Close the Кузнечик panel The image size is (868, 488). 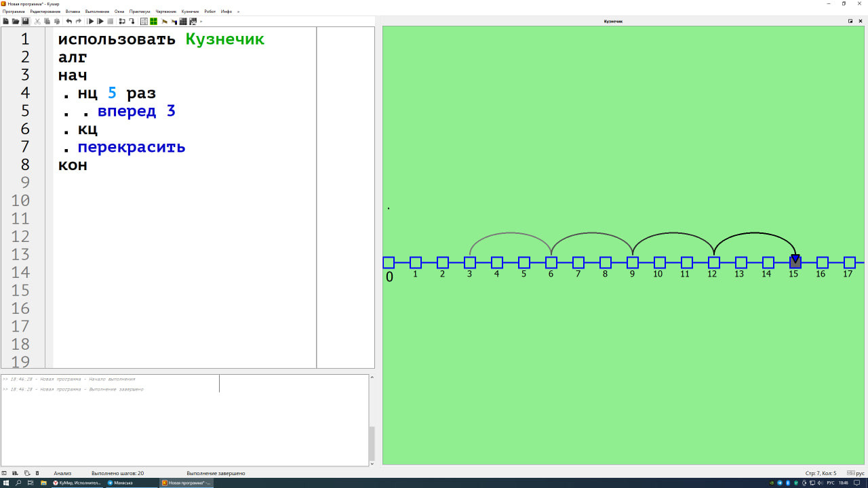pyautogui.click(x=860, y=21)
